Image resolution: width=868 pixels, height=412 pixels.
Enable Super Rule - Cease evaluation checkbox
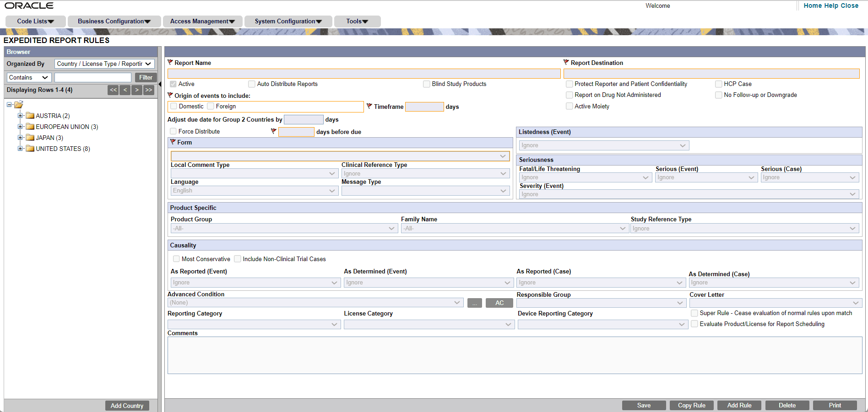[x=694, y=313]
